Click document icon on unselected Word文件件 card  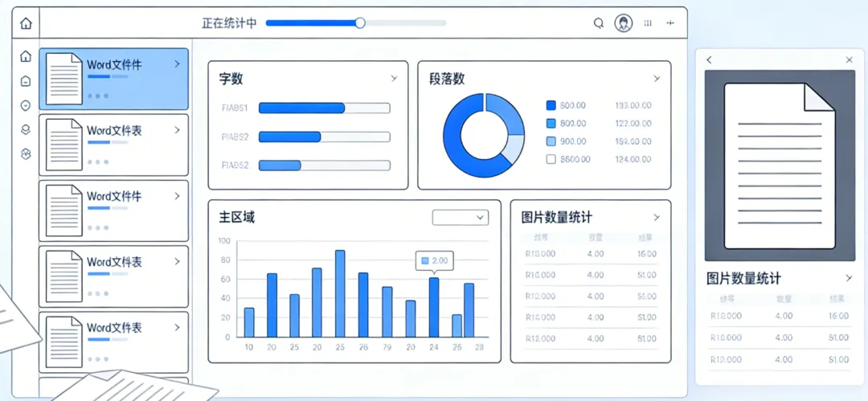click(x=64, y=211)
